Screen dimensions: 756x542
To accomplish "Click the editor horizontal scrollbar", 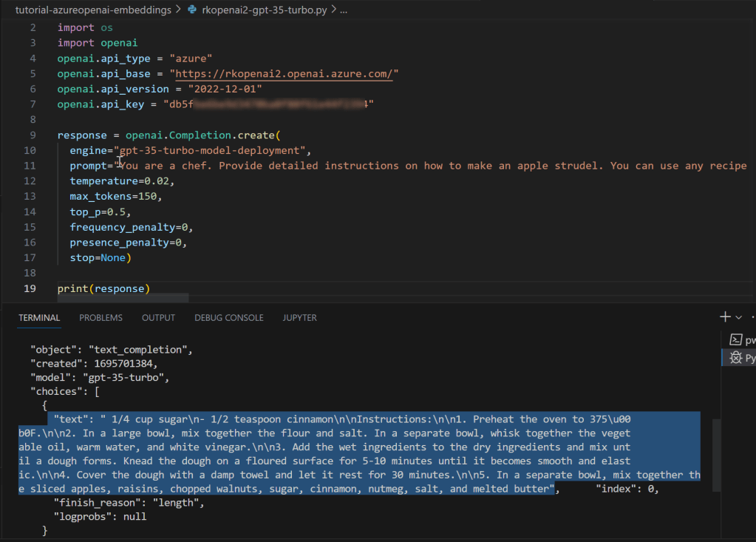I will tap(111, 298).
